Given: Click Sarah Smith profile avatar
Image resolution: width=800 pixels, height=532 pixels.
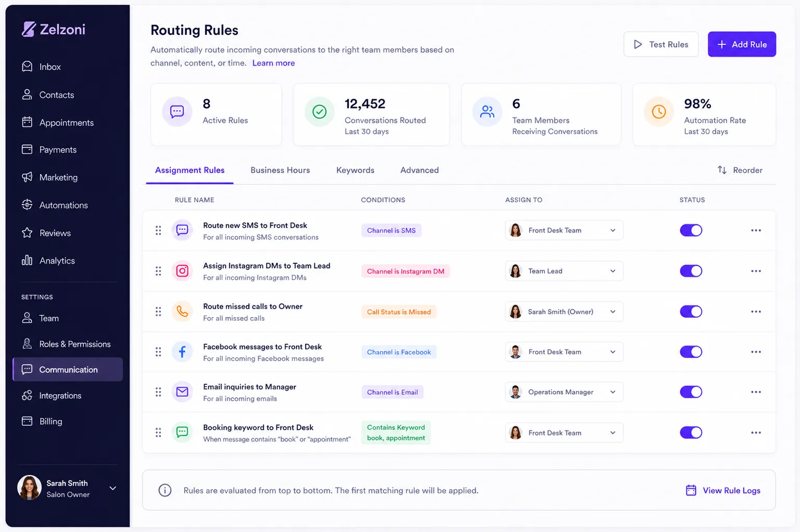Looking at the screenshot, I should [x=29, y=488].
